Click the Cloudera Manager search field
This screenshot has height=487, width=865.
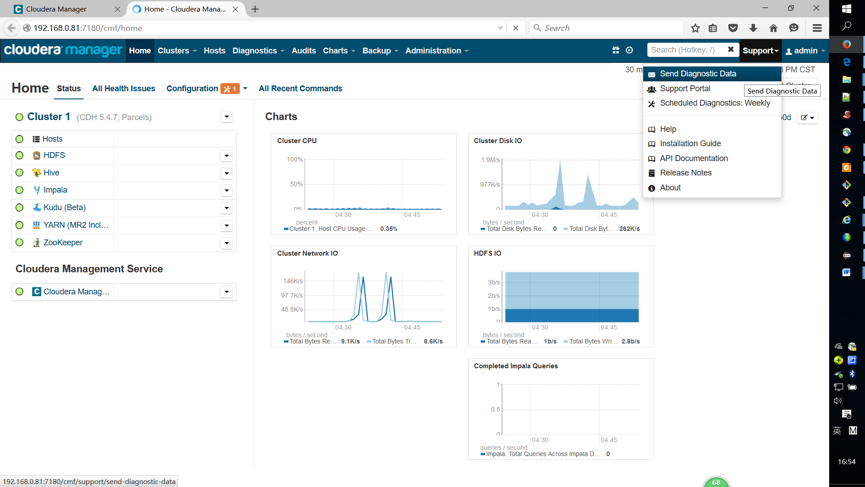point(684,50)
